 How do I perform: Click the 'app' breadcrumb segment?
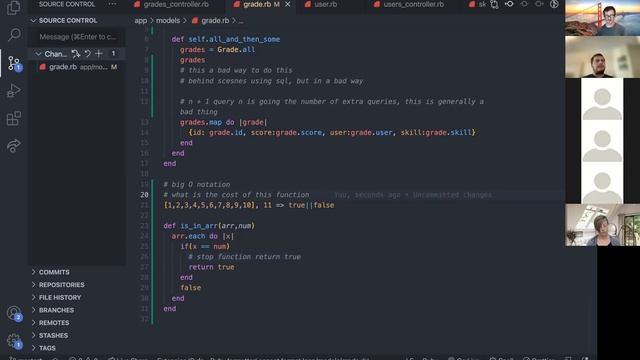[141, 20]
